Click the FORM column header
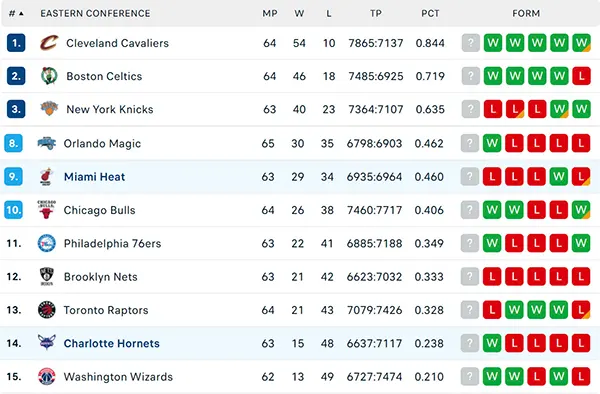This screenshot has width=600, height=394. pos(526,13)
